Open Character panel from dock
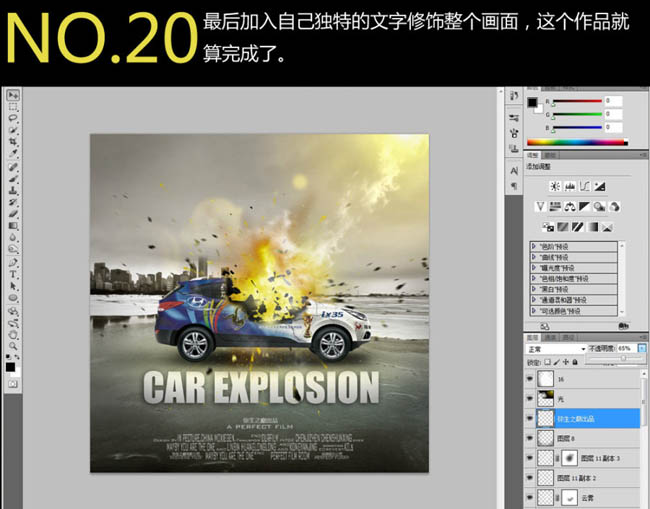 pyautogui.click(x=514, y=171)
